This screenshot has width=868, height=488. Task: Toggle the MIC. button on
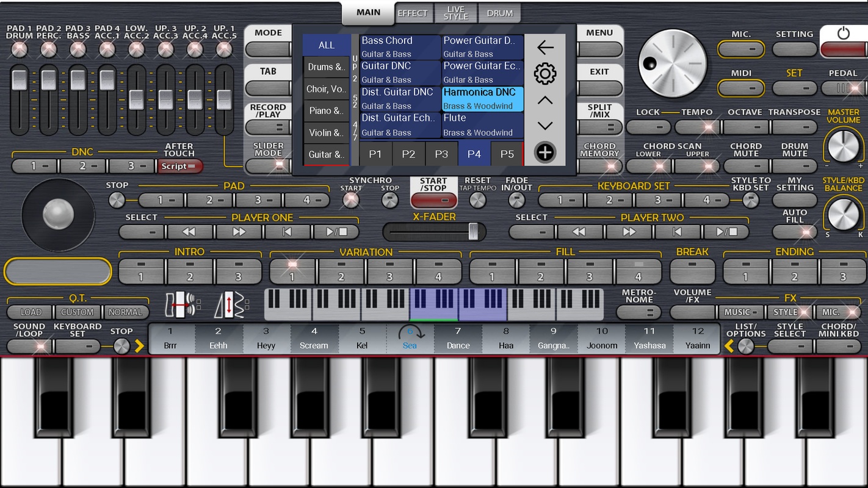pos(741,49)
